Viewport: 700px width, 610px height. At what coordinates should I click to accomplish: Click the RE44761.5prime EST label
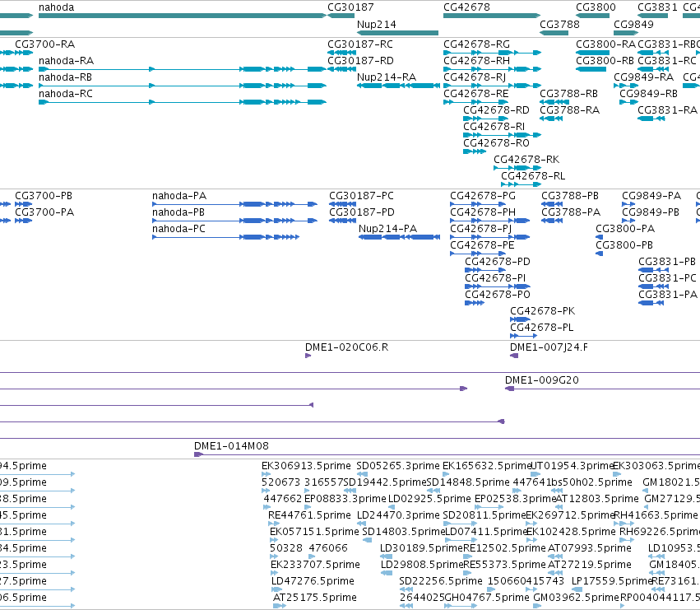[x=309, y=515]
